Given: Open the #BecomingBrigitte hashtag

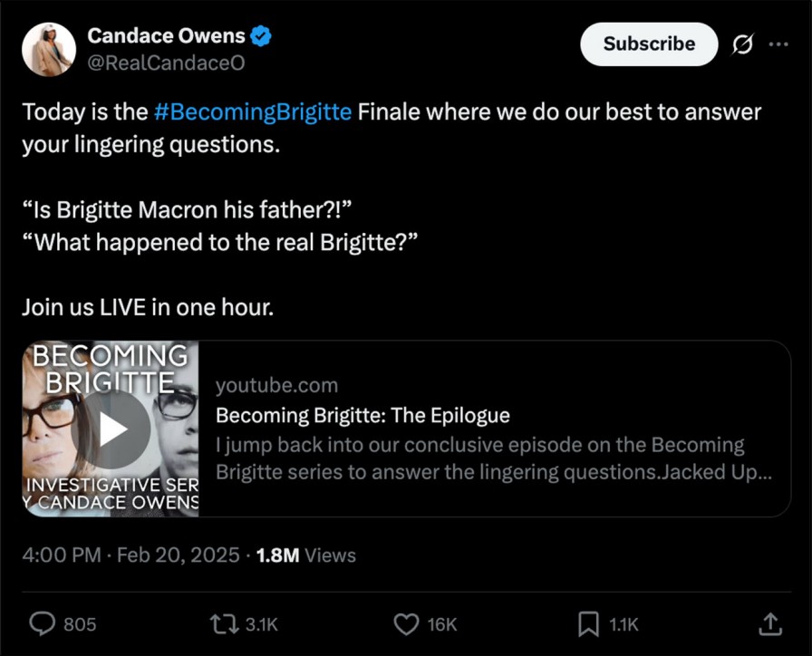Looking at the screenshot, I should [253, 112].
